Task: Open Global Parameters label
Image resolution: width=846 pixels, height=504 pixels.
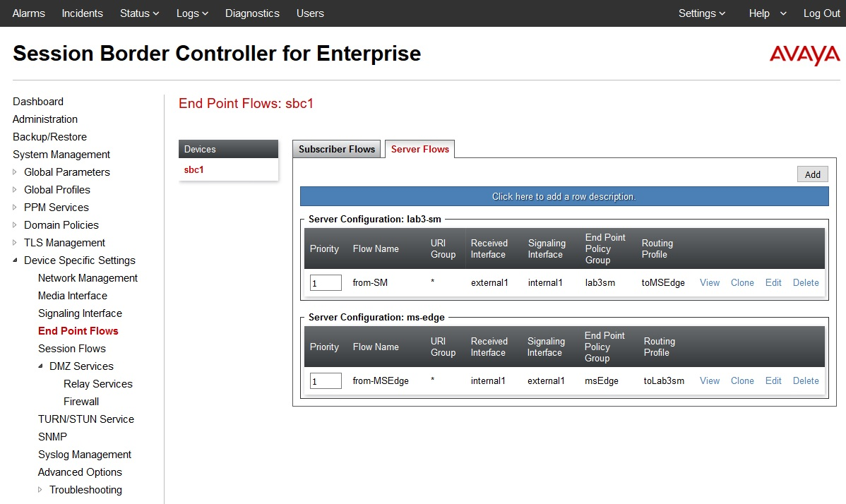Action: click(x=67, y=172)
